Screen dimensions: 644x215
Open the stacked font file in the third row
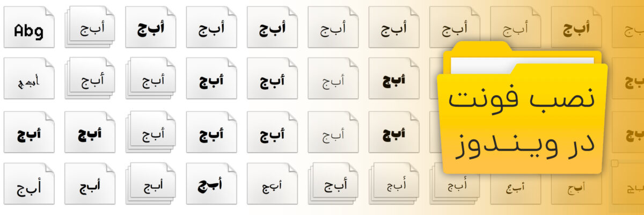(x=150, y=133)
